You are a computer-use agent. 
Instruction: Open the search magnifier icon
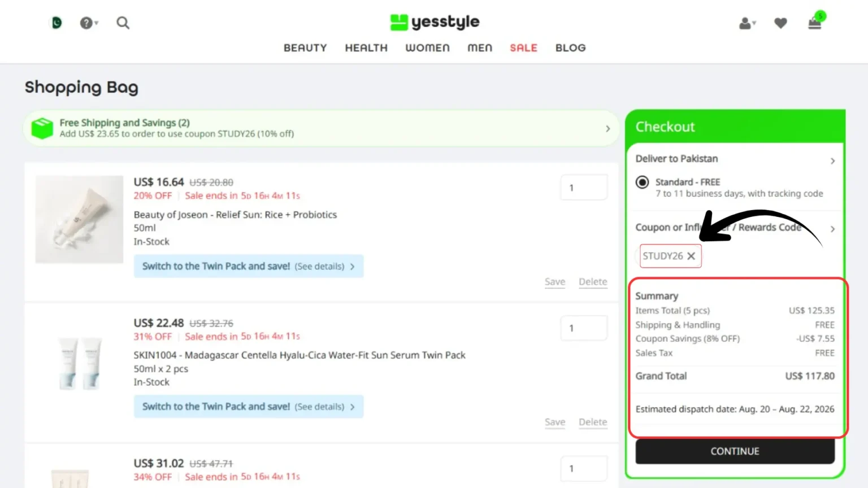click(x=123, y=23)
